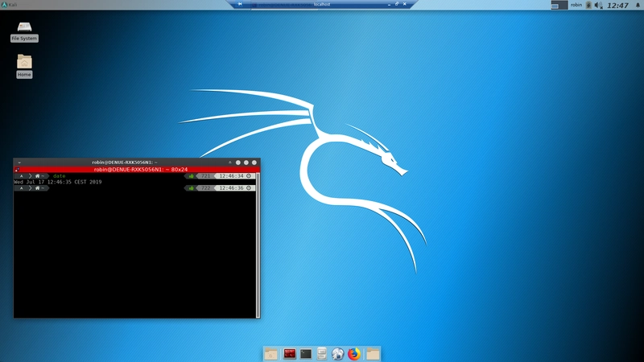
Task: Open the plain folder icon in dock
Action: pos(373,354)
